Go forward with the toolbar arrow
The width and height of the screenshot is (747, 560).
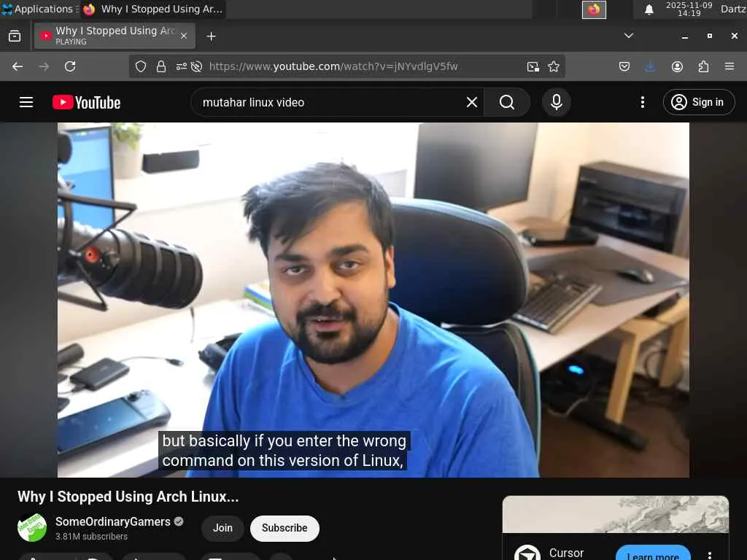tap(44, 66)
